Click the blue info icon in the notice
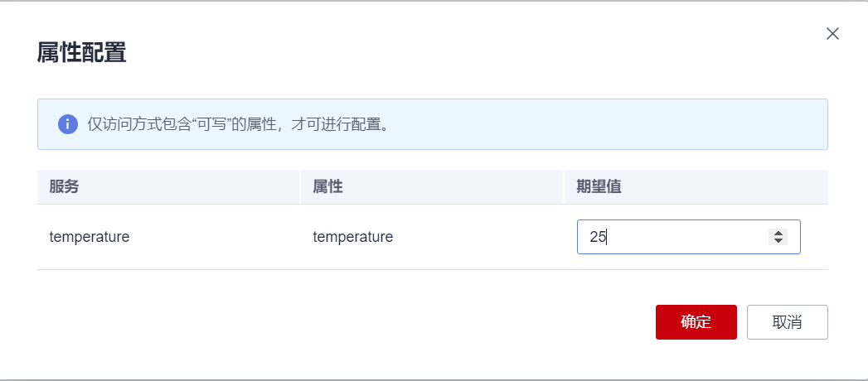Viewport: 868px width, 381px height. (67, 124)
